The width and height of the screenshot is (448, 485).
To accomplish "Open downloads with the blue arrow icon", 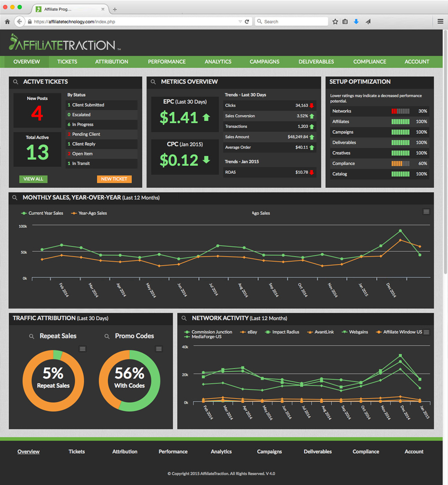I will tap(356, 21).
